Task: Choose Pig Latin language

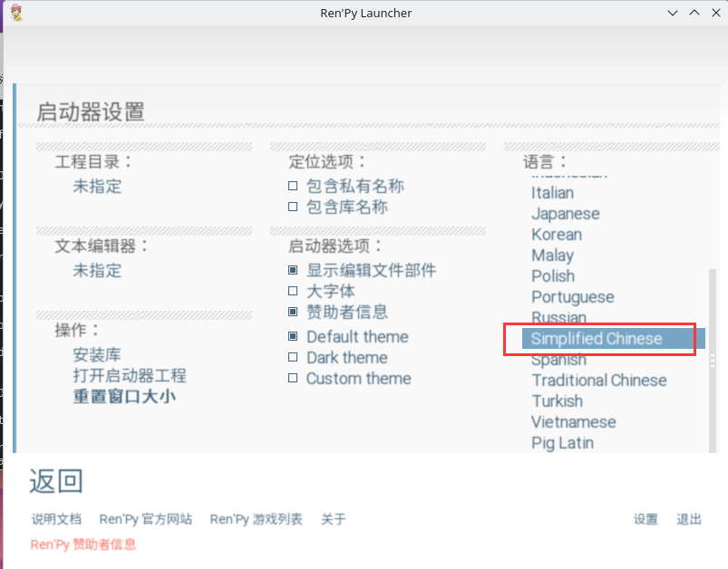Action: (x=562, y=443)
